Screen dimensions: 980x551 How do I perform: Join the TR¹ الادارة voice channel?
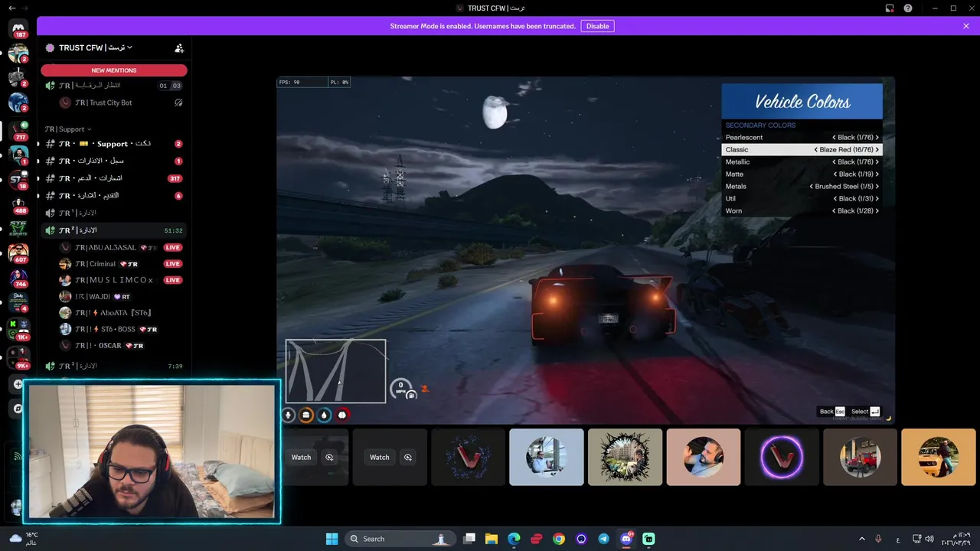point(114,213)
